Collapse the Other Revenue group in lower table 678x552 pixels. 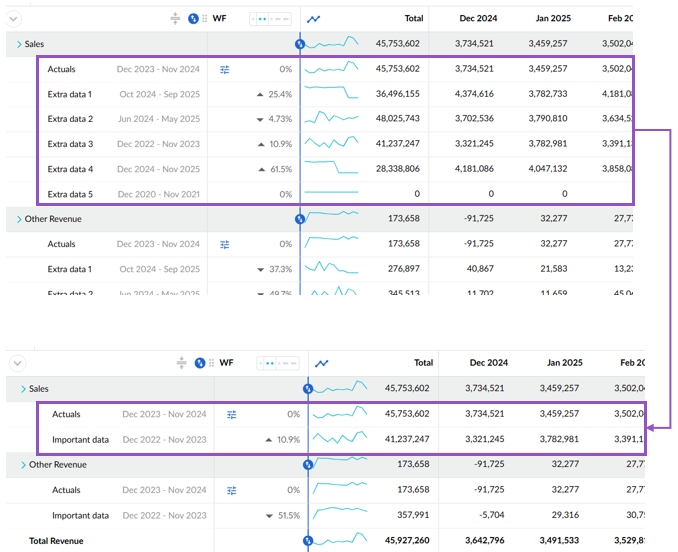[x=23, y=465]
